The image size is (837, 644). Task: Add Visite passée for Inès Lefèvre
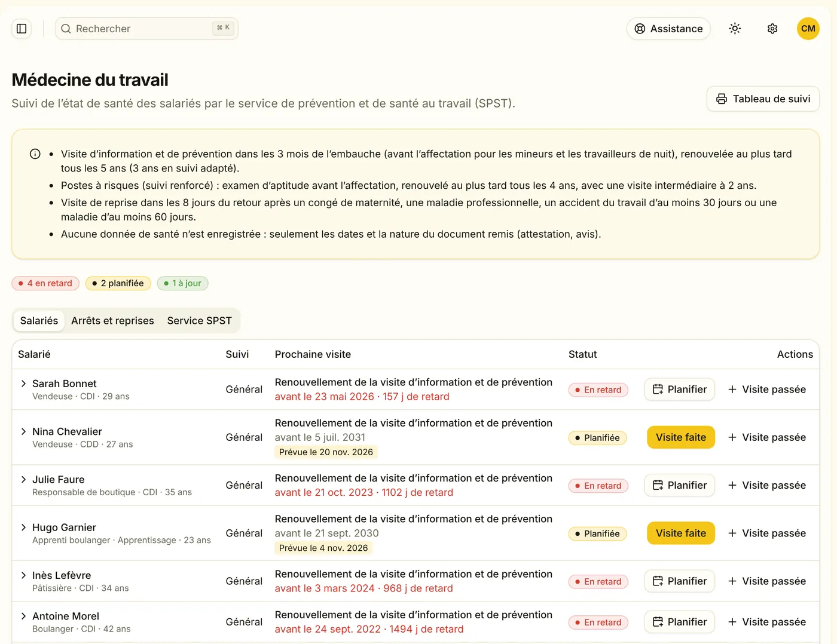click(766, 581)
